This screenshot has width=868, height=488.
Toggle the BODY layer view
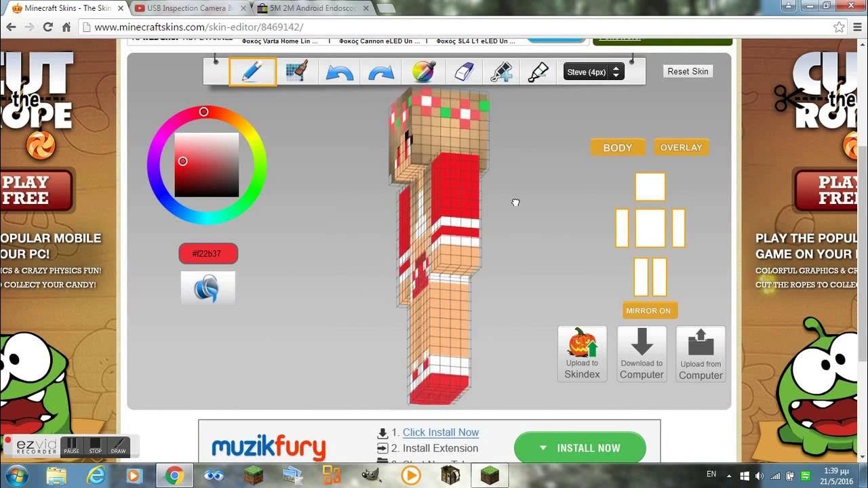[x=618, y=147]
